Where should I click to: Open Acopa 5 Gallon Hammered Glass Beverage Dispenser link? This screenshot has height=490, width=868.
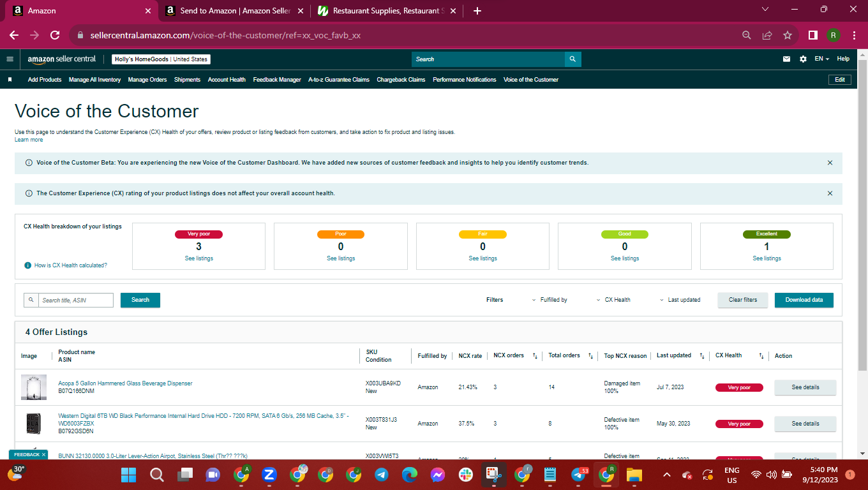[x=125, y=383]
